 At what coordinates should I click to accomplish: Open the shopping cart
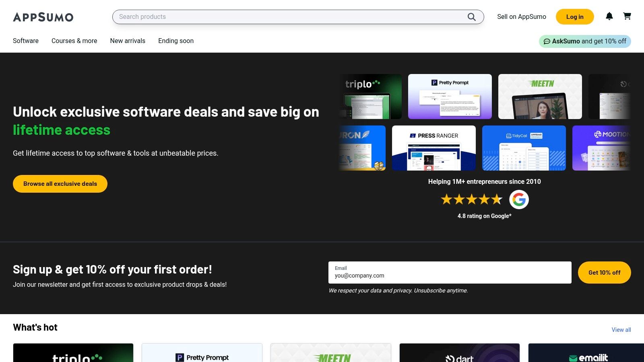[627, 16]
